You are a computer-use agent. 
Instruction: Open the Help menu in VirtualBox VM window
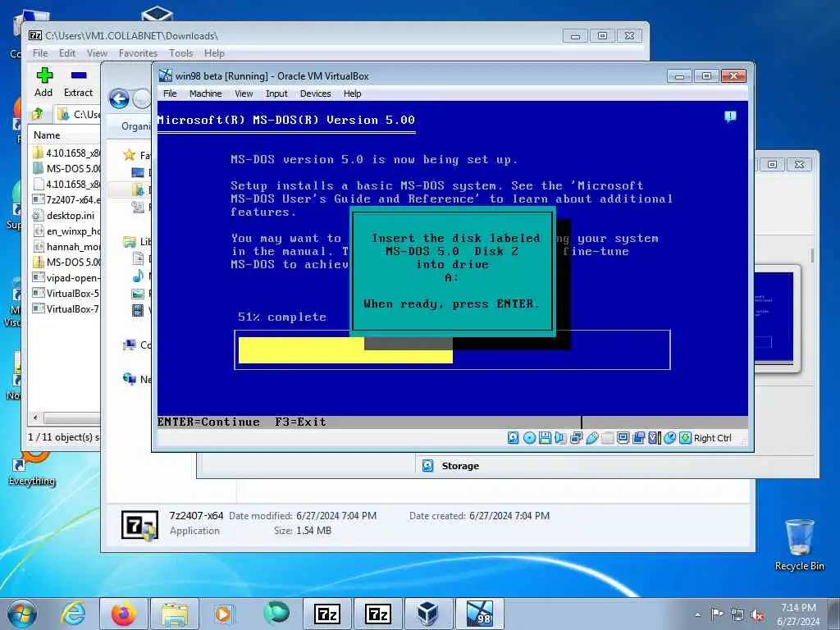353,94
